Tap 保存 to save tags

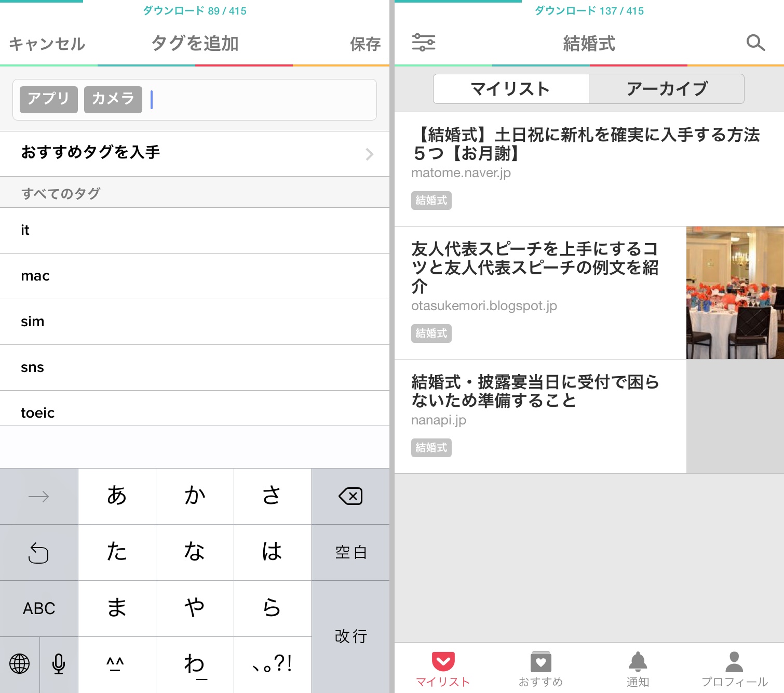[x=366, y=44]
